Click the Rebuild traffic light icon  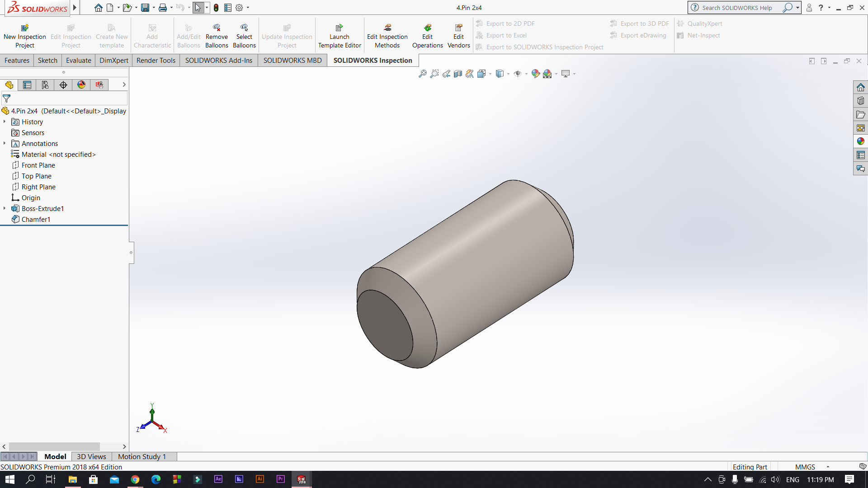[x=216, y=8]
